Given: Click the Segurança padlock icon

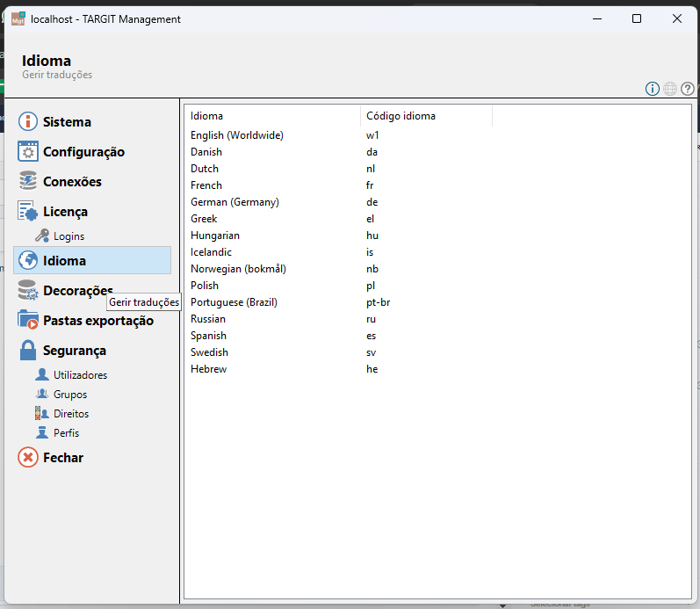Looking at the screenshot, I should [x=28, y=351].
